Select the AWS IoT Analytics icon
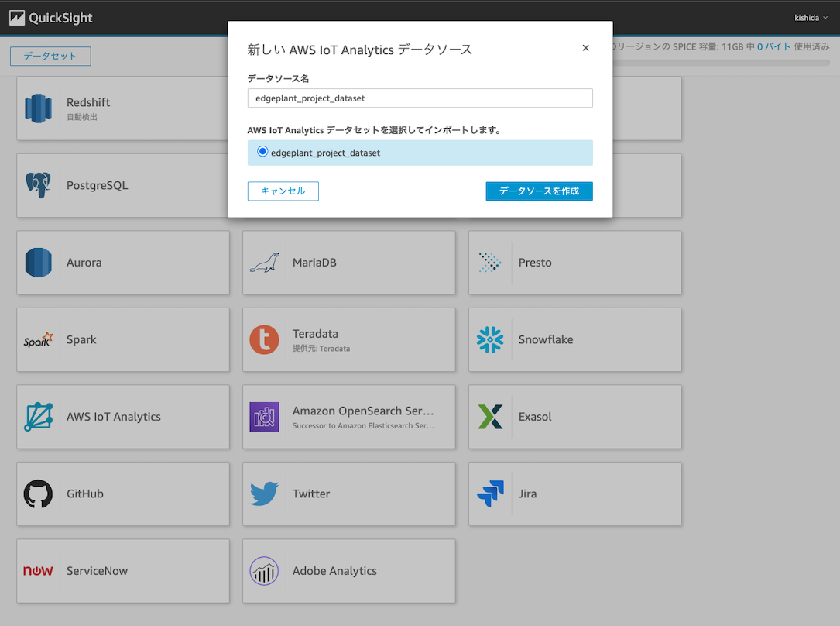The image size is (840, 626). (39, 417)
